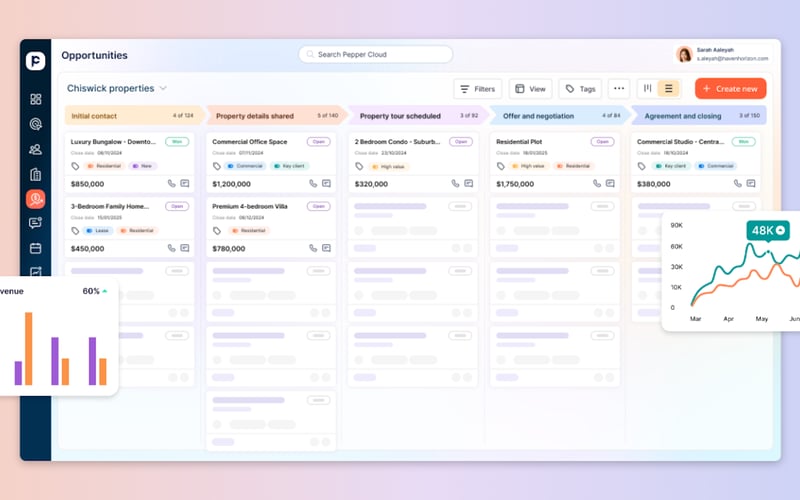
Task: Click Open status on Commercial Office Space card
Action: 318,141
